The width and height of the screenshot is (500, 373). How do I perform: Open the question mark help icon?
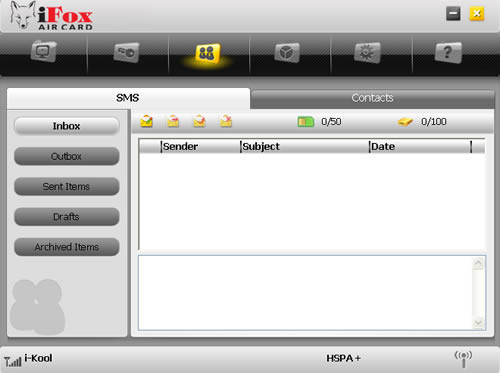tap(448, 52)
